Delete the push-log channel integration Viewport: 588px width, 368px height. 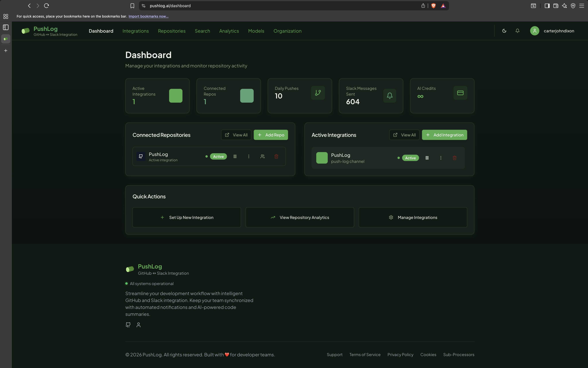(x=455, y=158)
